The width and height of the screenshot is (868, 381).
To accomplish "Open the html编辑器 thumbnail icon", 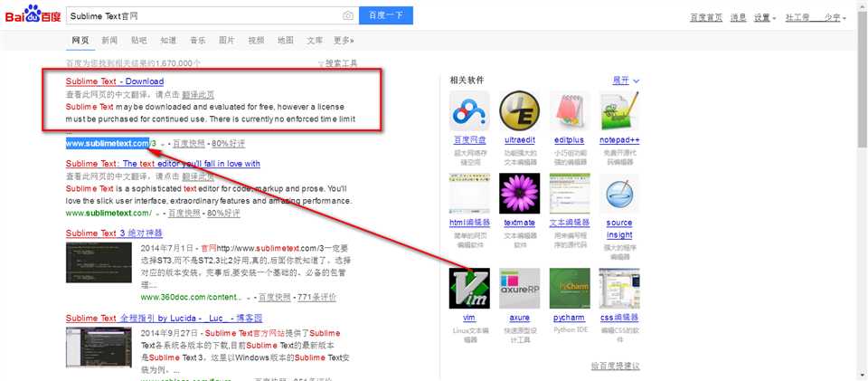I will click(x=469, y=194).
